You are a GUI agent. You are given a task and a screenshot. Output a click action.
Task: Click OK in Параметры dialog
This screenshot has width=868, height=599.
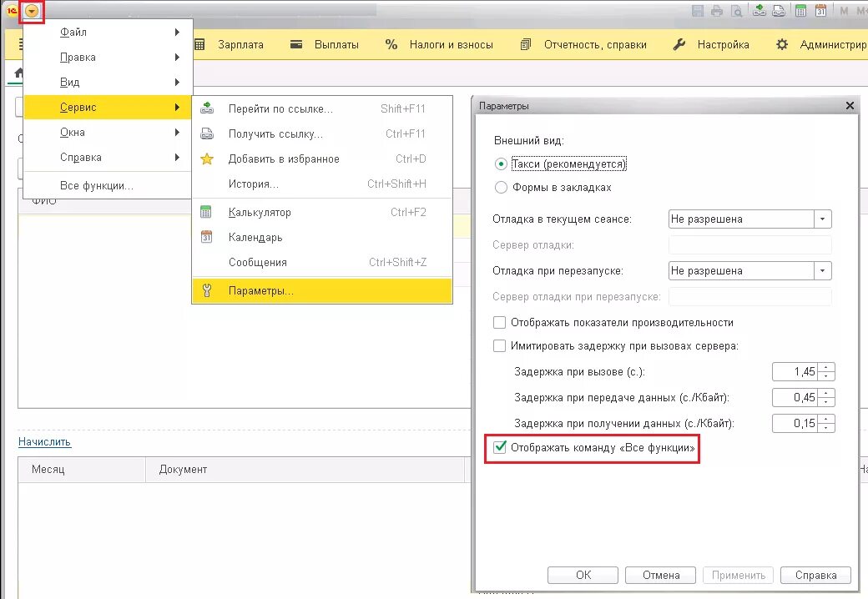[583, 575]
